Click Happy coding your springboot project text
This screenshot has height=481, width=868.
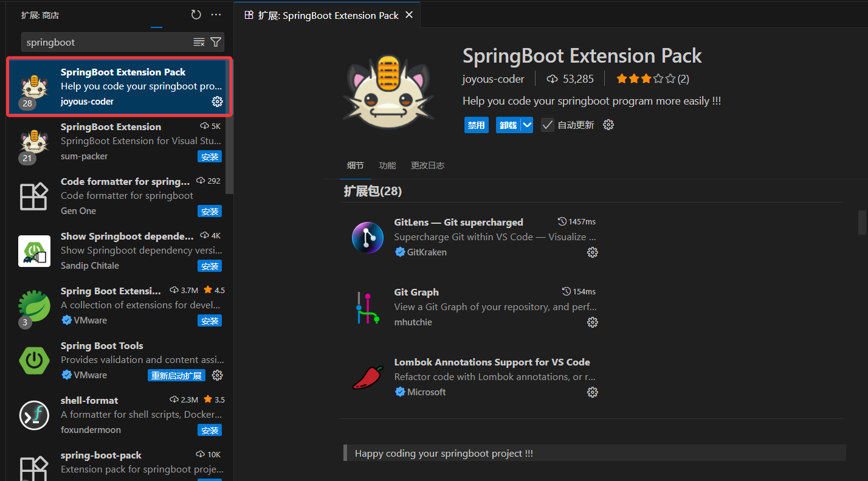444,454
